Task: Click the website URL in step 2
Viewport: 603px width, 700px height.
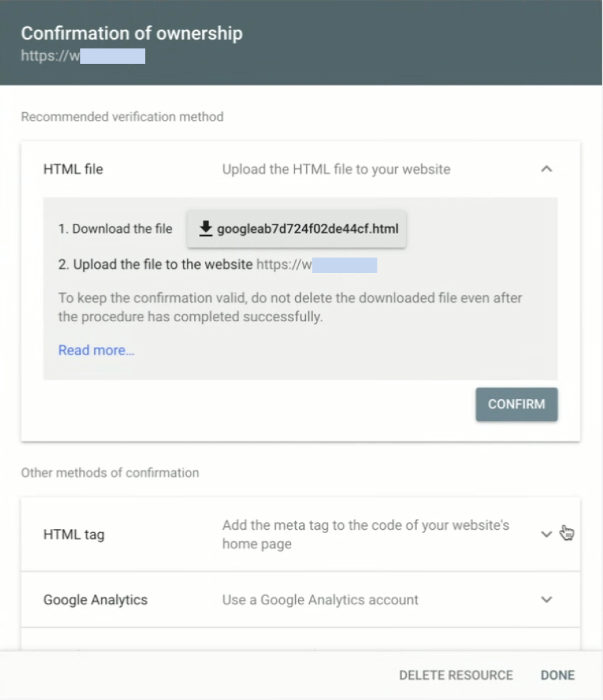Action: [316, 265]
